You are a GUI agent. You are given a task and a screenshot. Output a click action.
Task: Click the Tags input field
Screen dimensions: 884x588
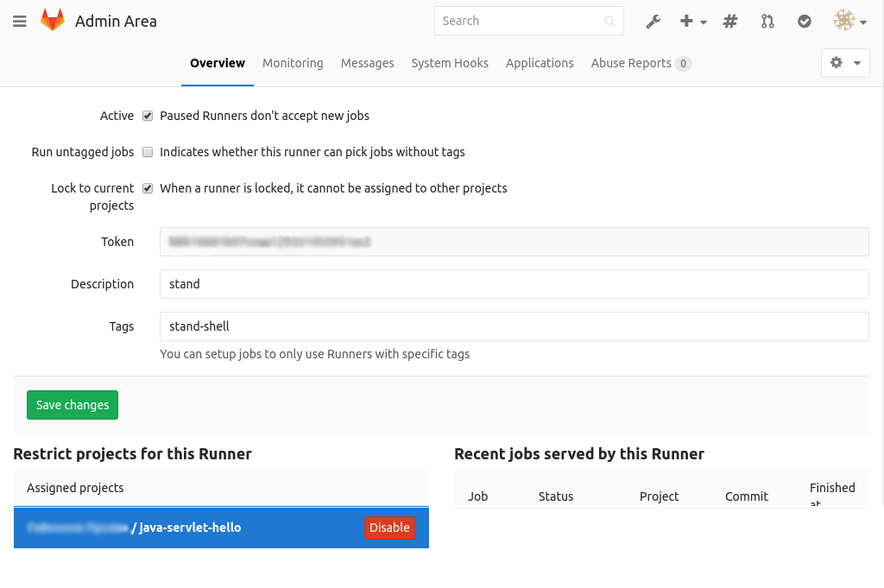515,326
